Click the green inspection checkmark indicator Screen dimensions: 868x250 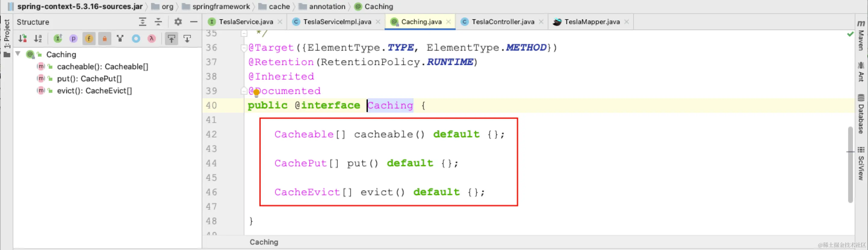pos(850,34)
